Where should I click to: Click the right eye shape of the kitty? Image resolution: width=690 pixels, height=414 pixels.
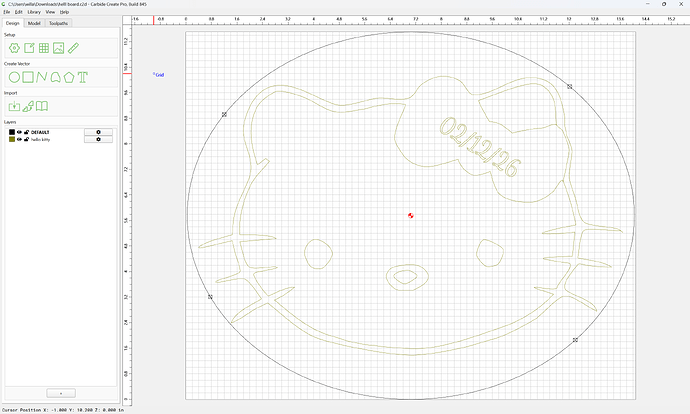pos(490,253)
